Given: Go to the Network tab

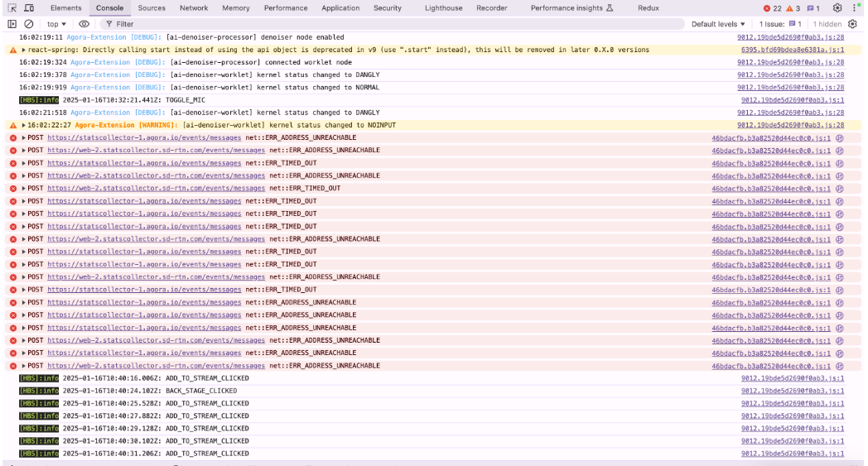Looking at the screenshot, I should (x=194, y=7).
